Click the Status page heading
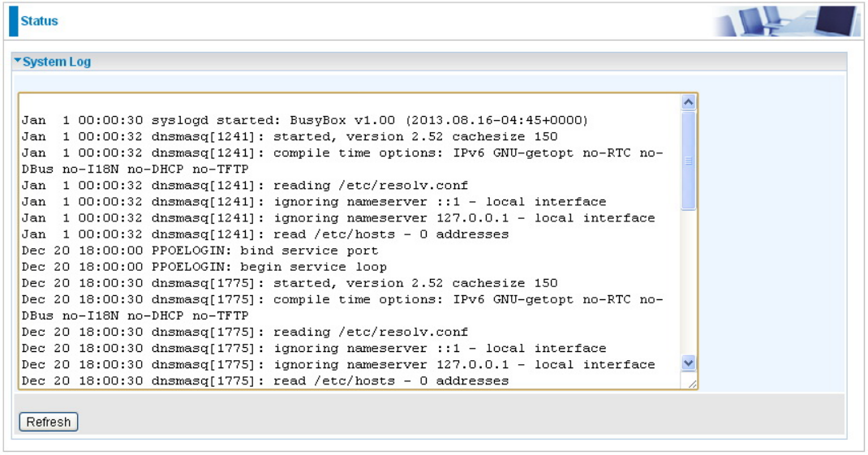The height and width of the screenshot is (455, 868). click(x=39, y=21)
